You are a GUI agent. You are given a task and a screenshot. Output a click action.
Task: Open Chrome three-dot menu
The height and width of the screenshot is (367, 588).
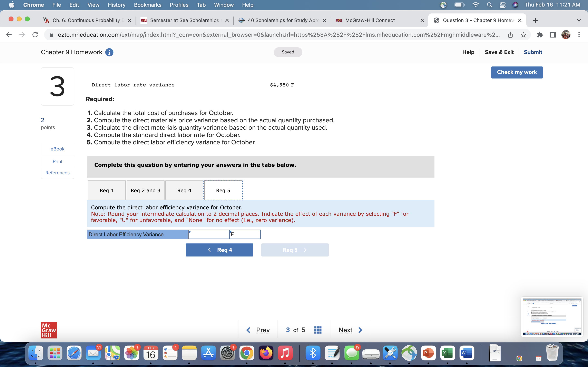tap(579, 35)
